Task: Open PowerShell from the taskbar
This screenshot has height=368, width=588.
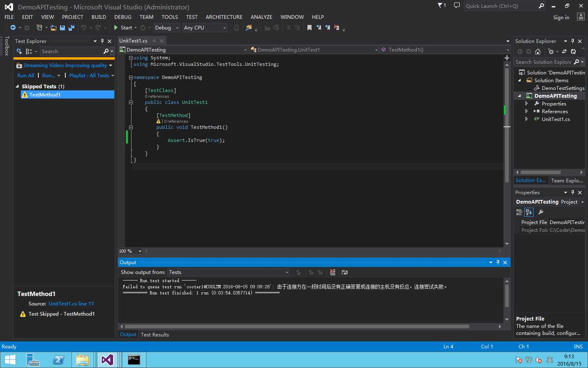Action: tap(59, 360)
